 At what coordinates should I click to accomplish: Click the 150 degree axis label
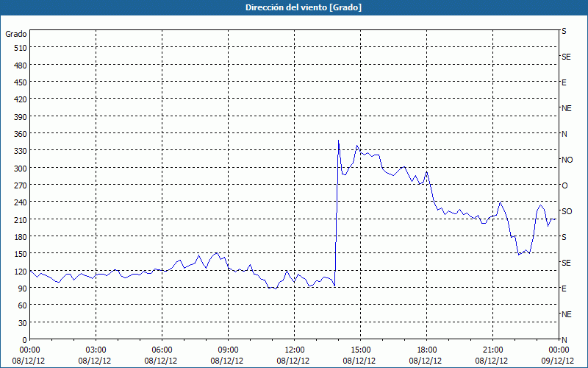(x=21, y=254)
